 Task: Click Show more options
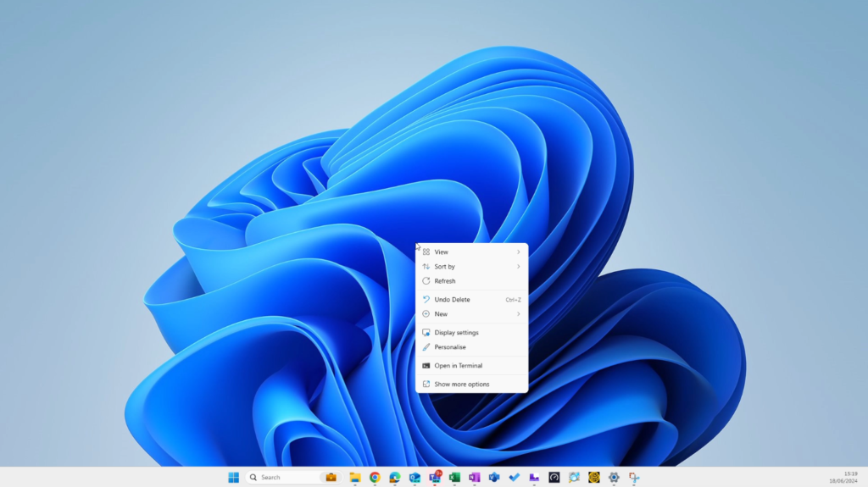(x=461, y=385)
